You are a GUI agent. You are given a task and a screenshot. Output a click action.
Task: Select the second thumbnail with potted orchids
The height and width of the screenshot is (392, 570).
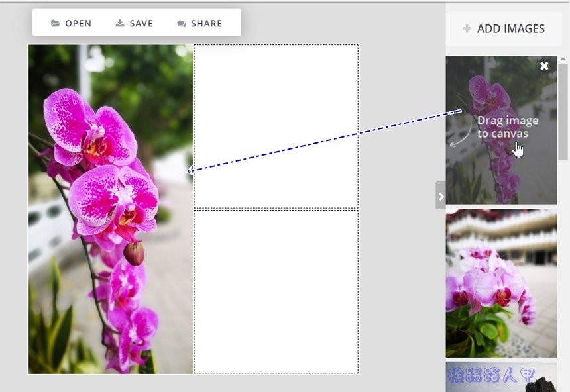(501, 283)
